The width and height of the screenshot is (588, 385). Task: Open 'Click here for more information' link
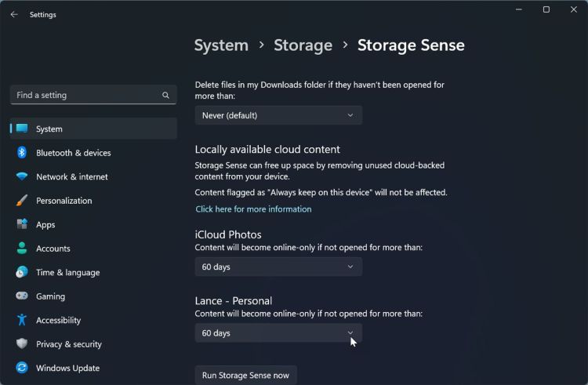(253, 209)
